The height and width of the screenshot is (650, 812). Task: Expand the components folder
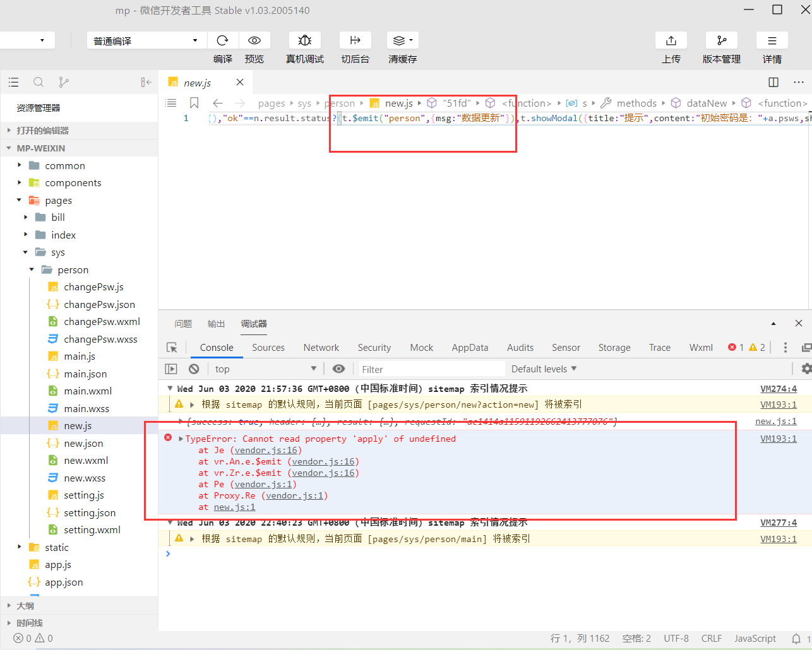79,183
